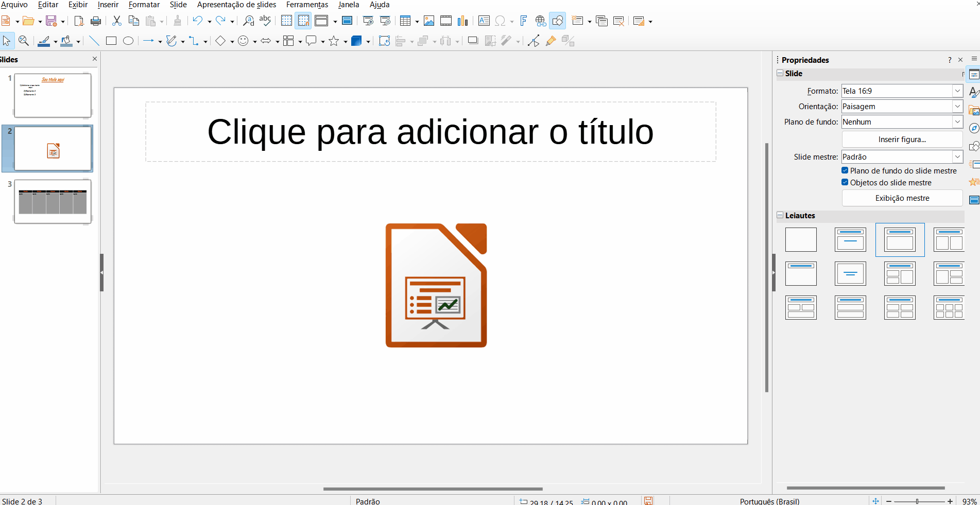The image size is (980, 505).
Task: Toggle the display grid icon
Action: (x=286, y=21)
